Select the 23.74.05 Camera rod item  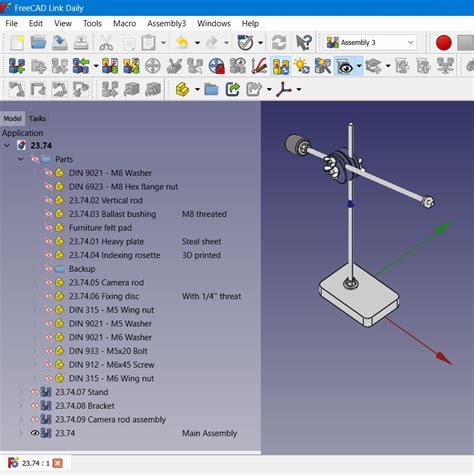(x=106, y=282)
